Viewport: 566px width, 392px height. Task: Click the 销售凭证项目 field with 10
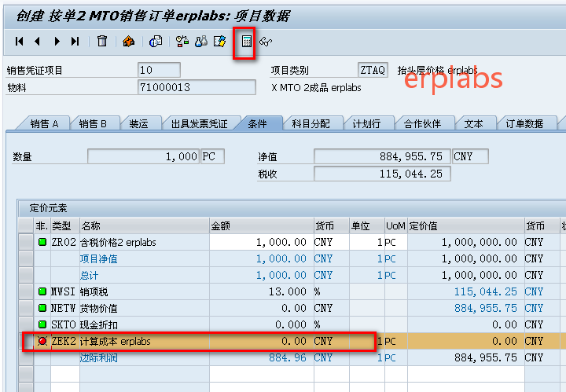click(x=159, y=70)
